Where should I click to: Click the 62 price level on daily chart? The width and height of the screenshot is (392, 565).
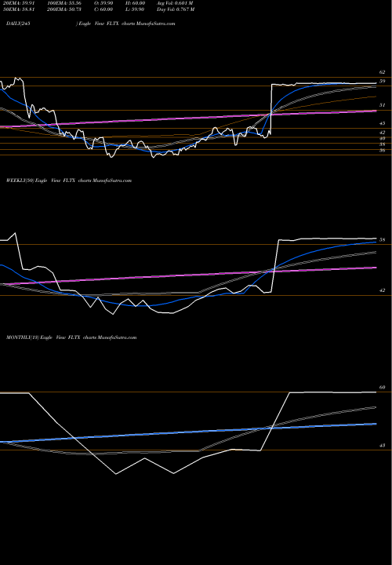click(383, 72)
